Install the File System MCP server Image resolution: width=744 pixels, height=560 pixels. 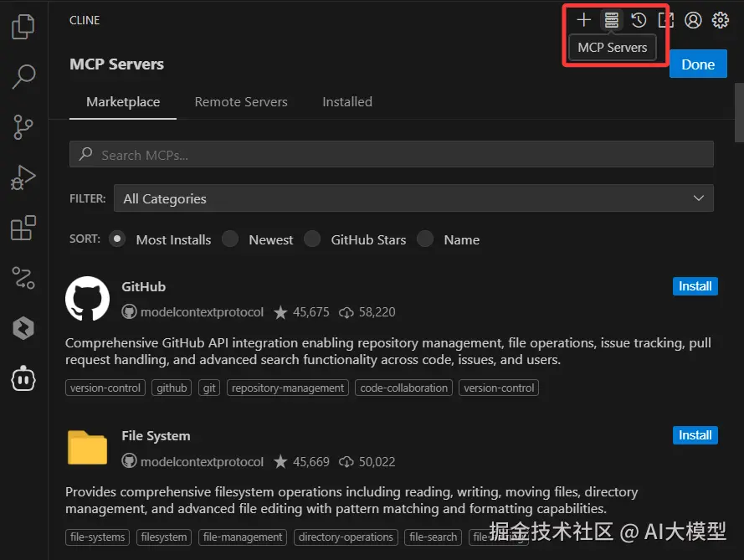(695, 435)
